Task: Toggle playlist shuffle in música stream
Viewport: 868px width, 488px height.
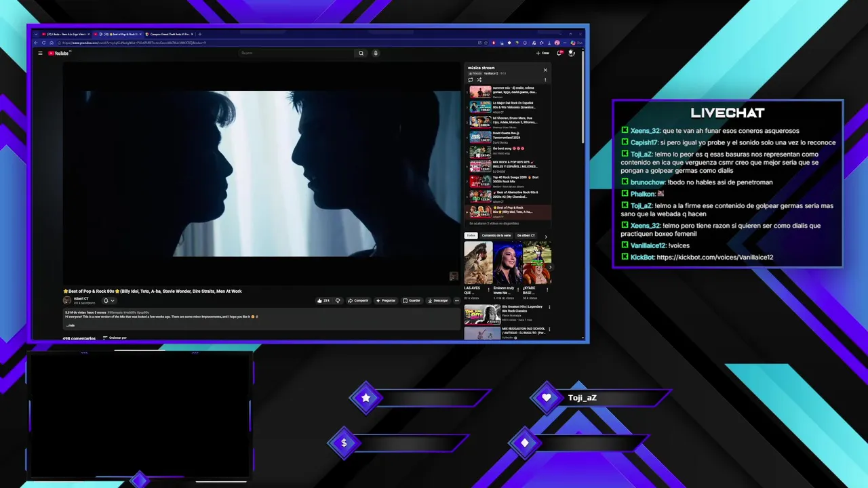Action: pos(479,80)
